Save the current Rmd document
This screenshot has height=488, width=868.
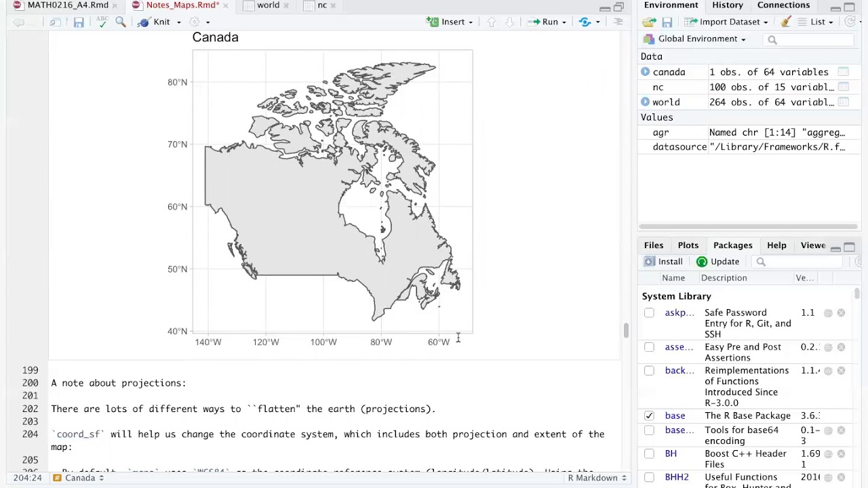click(x=79, y=22)
